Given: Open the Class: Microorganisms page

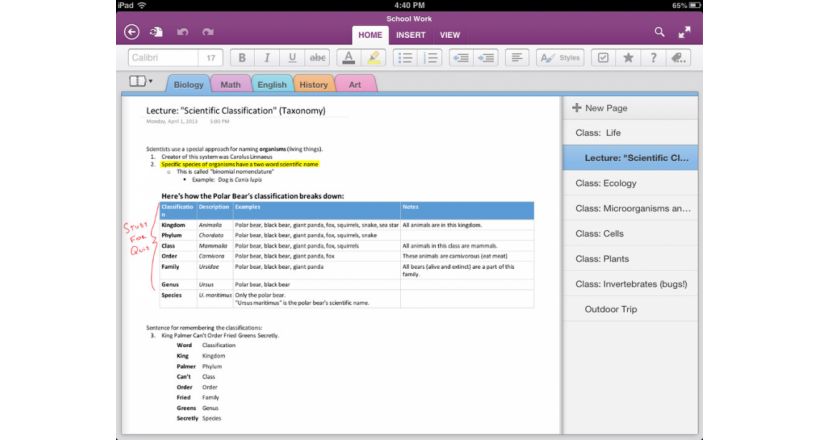Looking at the screenshot, I should [630, 208].
